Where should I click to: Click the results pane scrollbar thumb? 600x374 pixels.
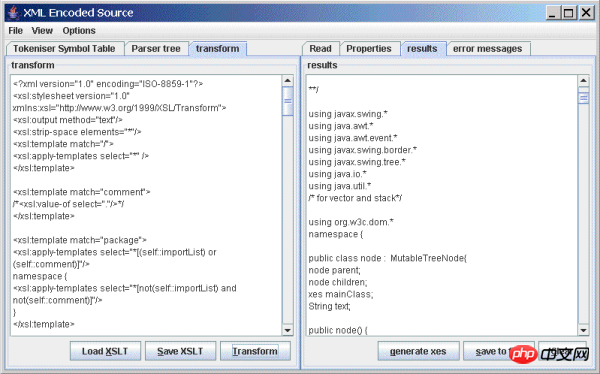583,98
